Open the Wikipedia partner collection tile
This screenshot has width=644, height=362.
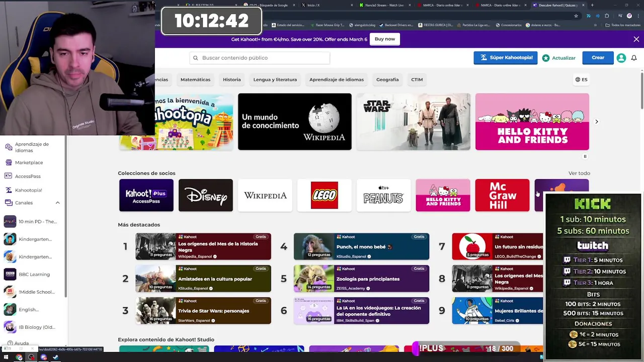tap(265, 195)
